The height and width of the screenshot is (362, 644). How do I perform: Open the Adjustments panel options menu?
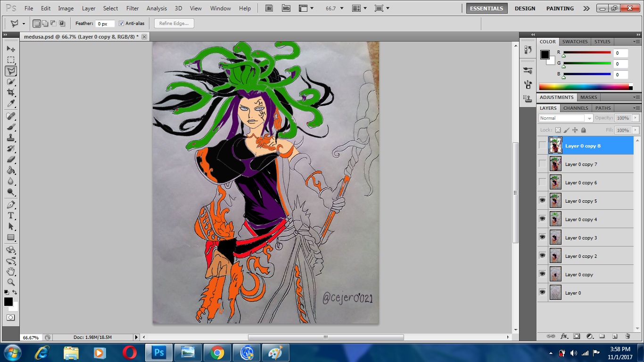[x=637, y=97]
